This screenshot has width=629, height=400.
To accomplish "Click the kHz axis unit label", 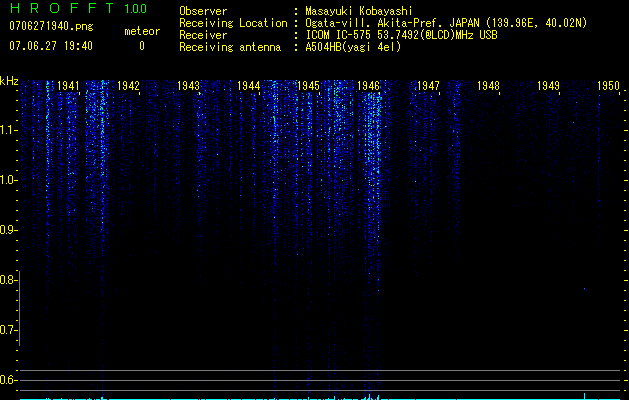I will (x=9, y=81).
